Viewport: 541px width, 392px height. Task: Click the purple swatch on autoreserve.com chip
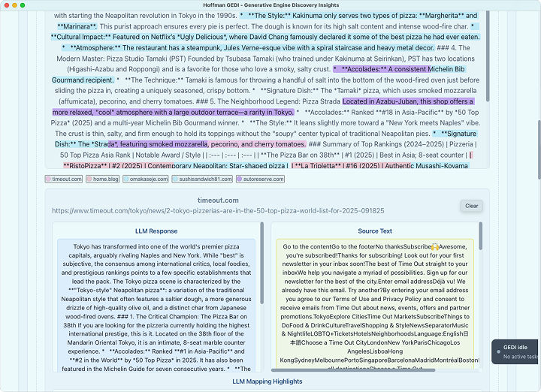tap(240, 179)
